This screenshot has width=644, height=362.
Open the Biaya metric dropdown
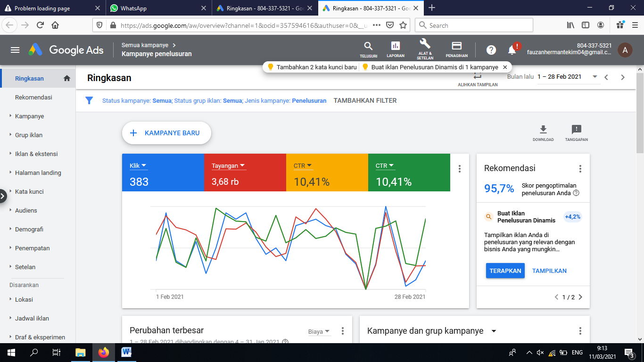coord(319,331)
